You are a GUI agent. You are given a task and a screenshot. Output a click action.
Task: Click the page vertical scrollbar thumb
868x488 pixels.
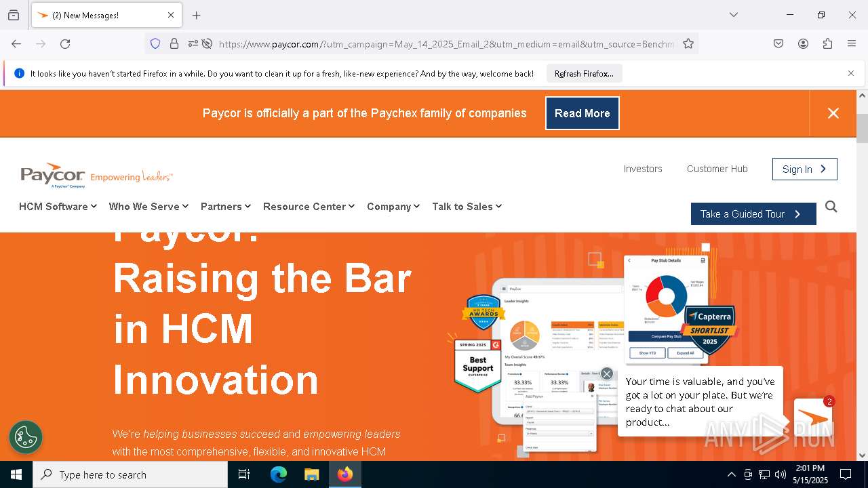point(862,128)
